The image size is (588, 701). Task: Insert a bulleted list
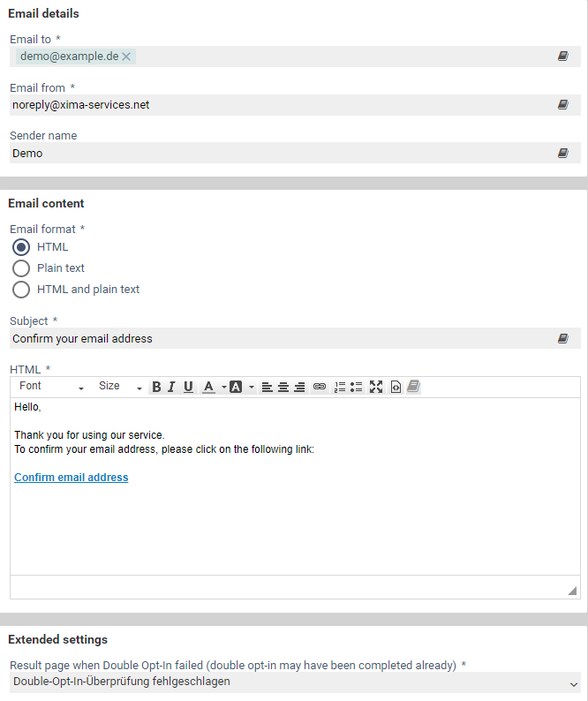coord(357,387)
